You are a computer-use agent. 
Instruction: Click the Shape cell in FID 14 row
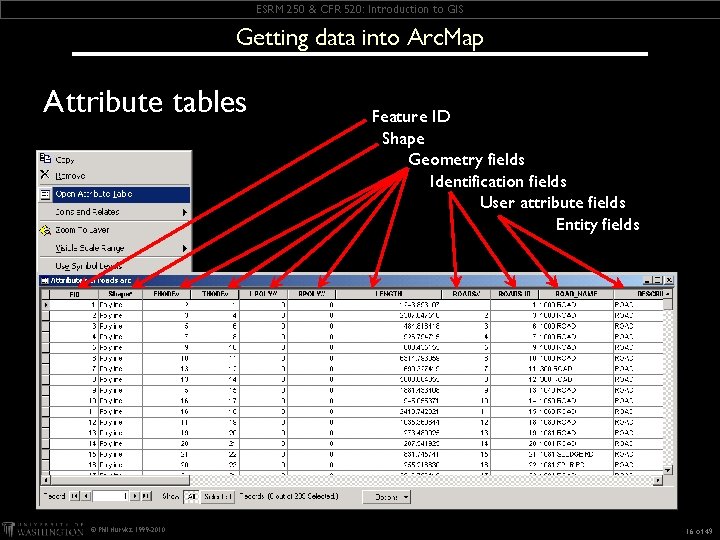(x=120, y=444)
